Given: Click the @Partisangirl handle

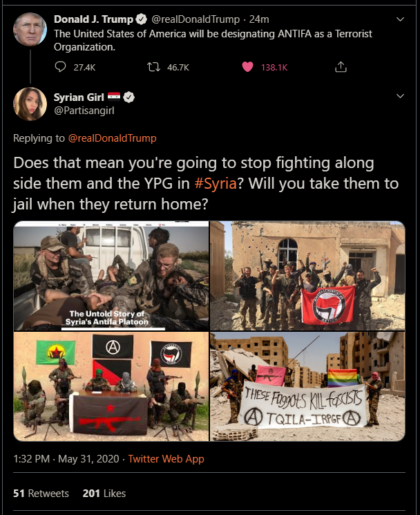Looking at the screenshot, I should (84, 111).
